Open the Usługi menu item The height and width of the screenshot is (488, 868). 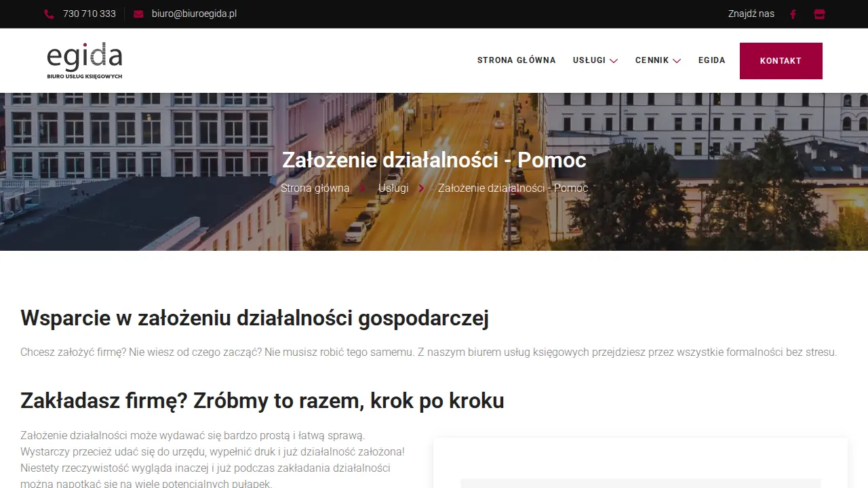[589, 60]
